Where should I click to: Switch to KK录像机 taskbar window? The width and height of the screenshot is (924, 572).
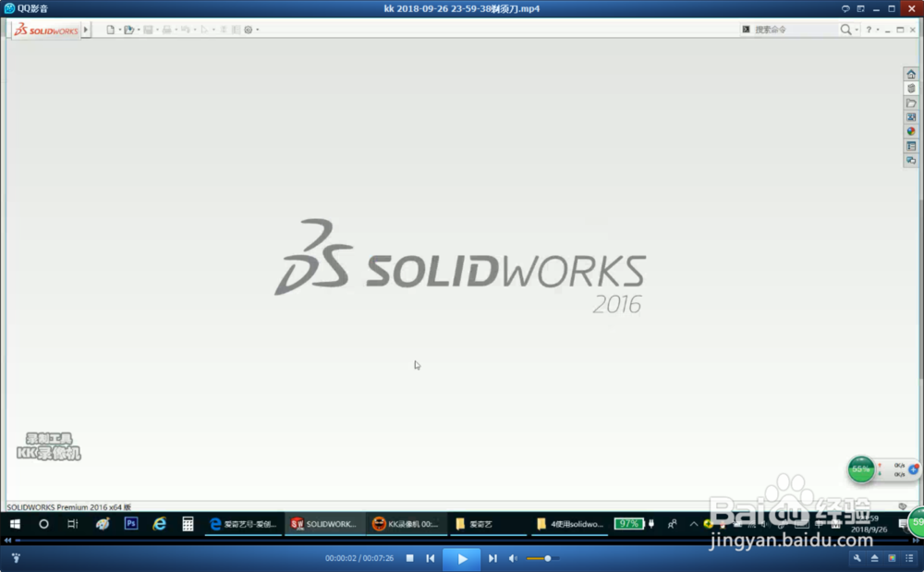tap(406, 524)
